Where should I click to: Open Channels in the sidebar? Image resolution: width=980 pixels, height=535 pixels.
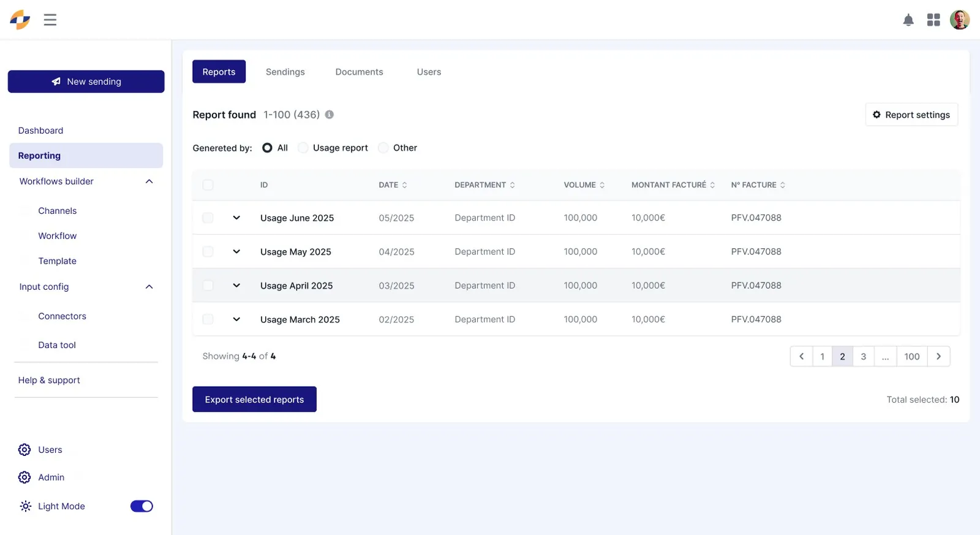[x=57, y=211]
